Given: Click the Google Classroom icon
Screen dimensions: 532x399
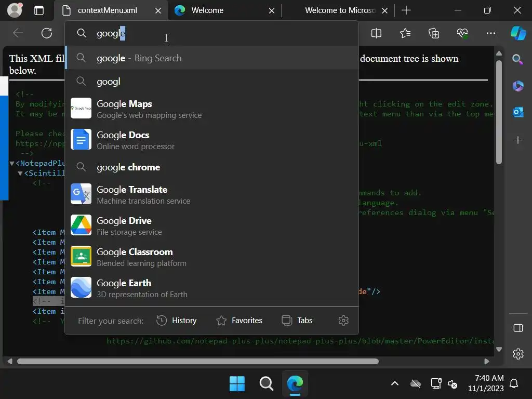Looking at the screenshot, I should point(81,257).
